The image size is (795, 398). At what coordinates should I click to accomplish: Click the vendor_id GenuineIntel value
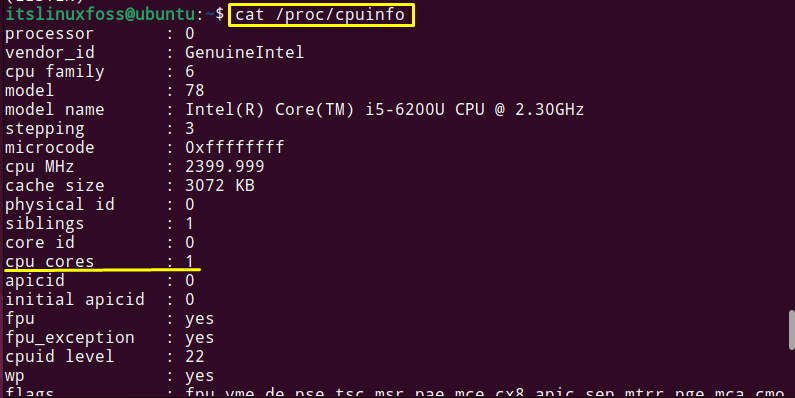(x=244, y=52)
